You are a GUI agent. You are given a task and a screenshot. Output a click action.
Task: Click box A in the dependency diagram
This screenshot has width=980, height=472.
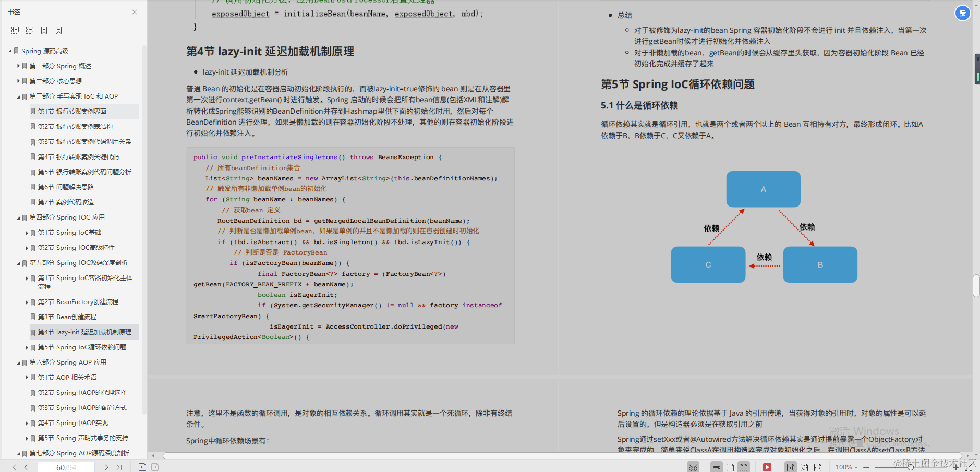click(x=763, y=189)
